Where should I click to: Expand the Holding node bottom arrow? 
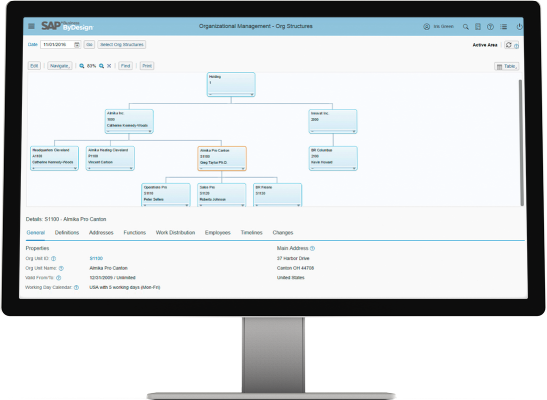pyautogui.click(x=252, y=95)
